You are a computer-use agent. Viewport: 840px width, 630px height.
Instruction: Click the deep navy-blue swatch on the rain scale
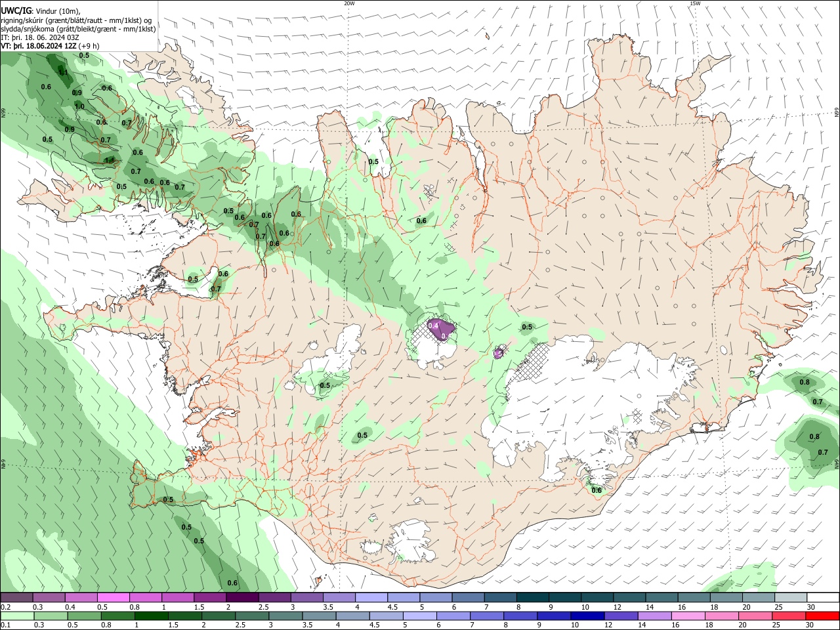point(587,616)
